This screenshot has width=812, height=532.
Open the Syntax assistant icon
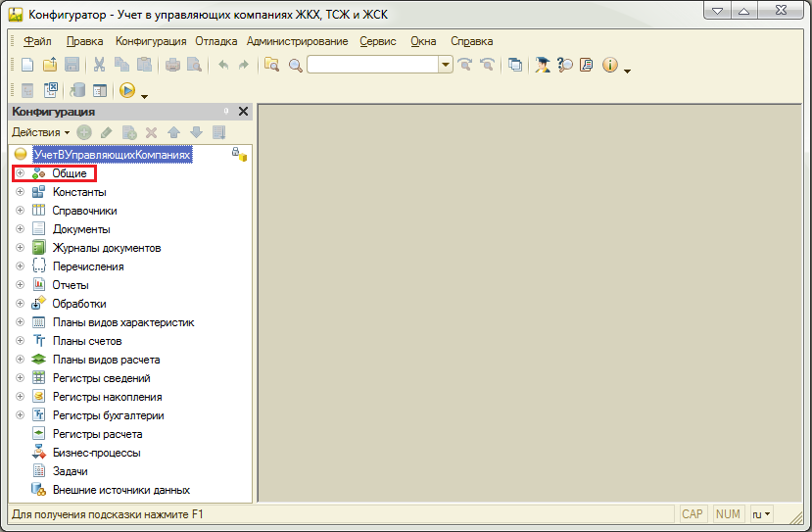click(543, 65)
